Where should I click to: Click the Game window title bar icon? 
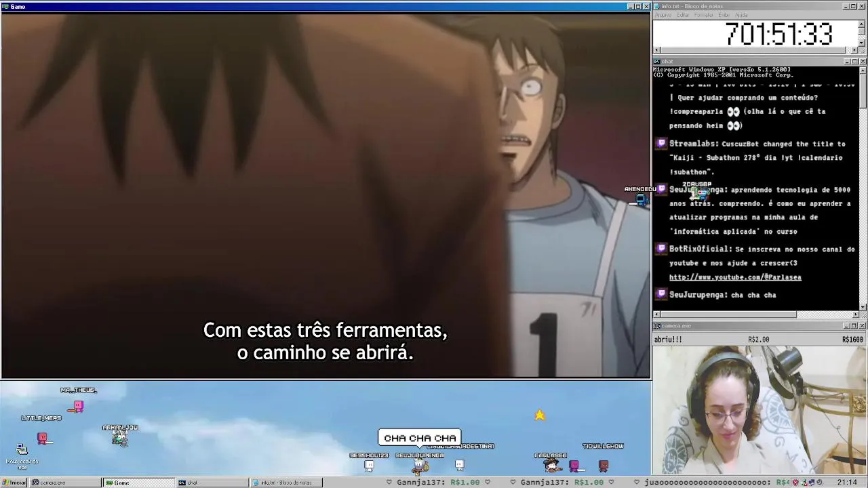point(5,7)
